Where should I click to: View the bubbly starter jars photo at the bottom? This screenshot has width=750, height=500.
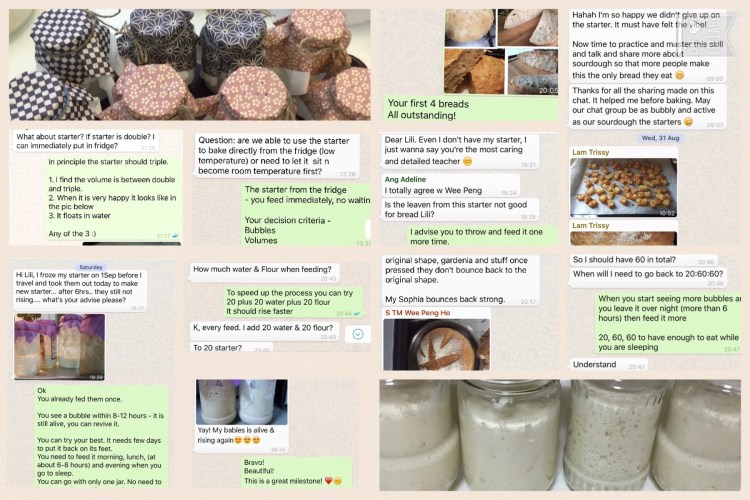560,435
